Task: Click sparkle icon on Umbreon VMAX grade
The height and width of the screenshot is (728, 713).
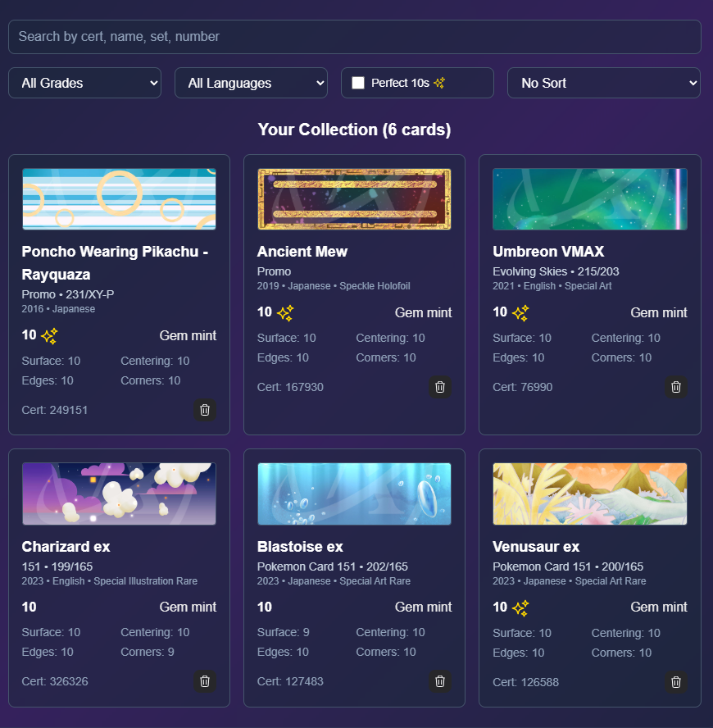Action: 520,313
